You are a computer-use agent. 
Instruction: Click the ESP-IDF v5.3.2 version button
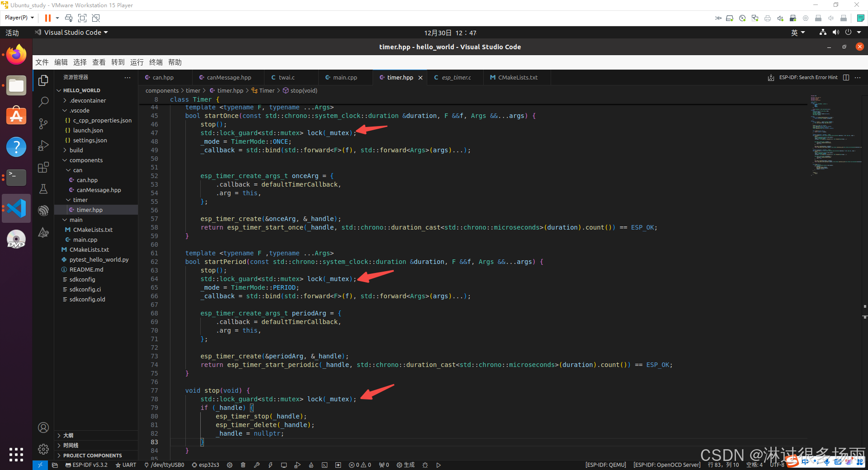[86, 465]
